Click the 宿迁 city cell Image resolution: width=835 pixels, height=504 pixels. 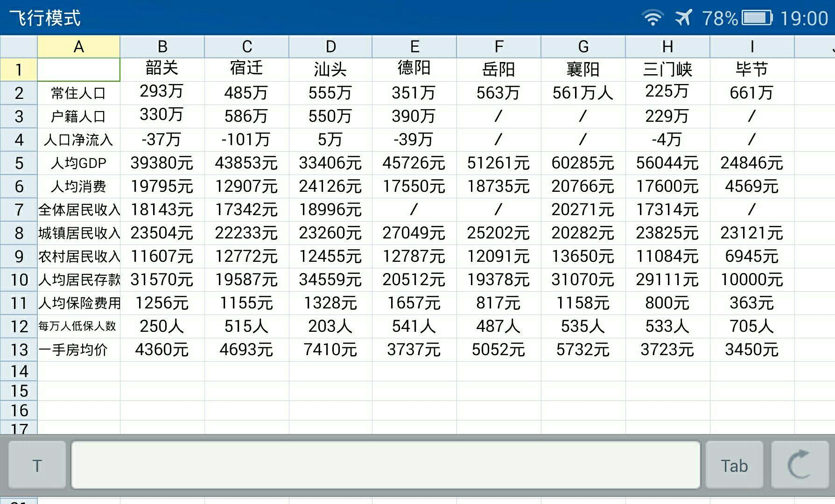(x=246, y=70)
